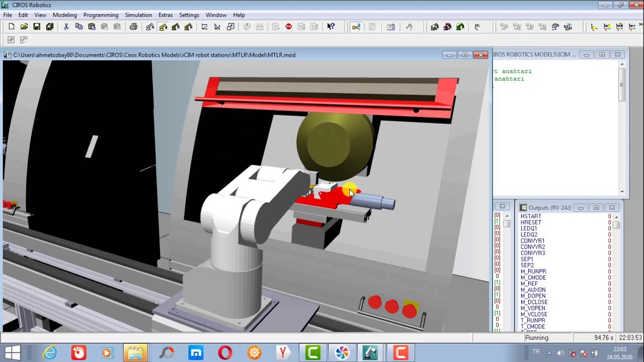
Task: Click the purple-yellow workcell house icon
Action: [x=447, y=27]
